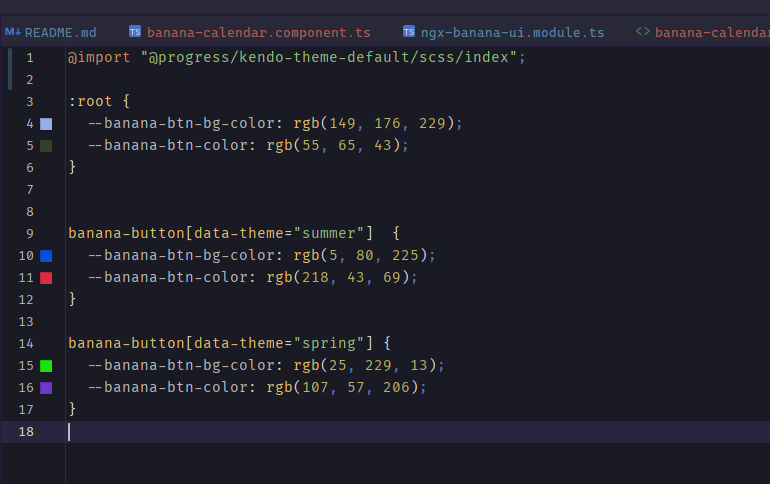Click the angle-bracket HTML file icon
770x484 pixels.
tap(642, 32)
